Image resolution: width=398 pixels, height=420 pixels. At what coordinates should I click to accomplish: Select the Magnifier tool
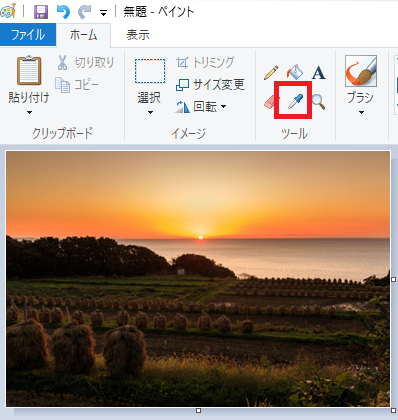click(318, 102)
